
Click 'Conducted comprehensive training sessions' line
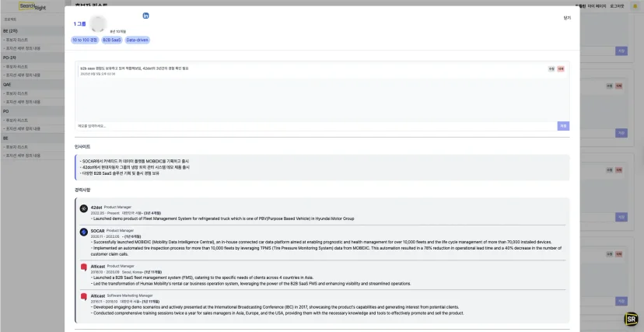277,313
